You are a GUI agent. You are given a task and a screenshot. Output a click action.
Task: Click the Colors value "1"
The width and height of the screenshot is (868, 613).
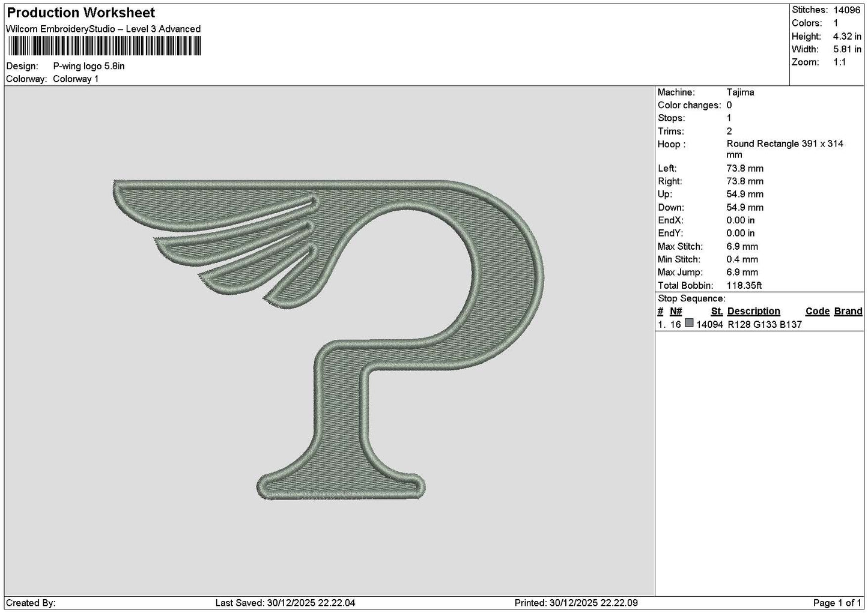tap(836, 23)
